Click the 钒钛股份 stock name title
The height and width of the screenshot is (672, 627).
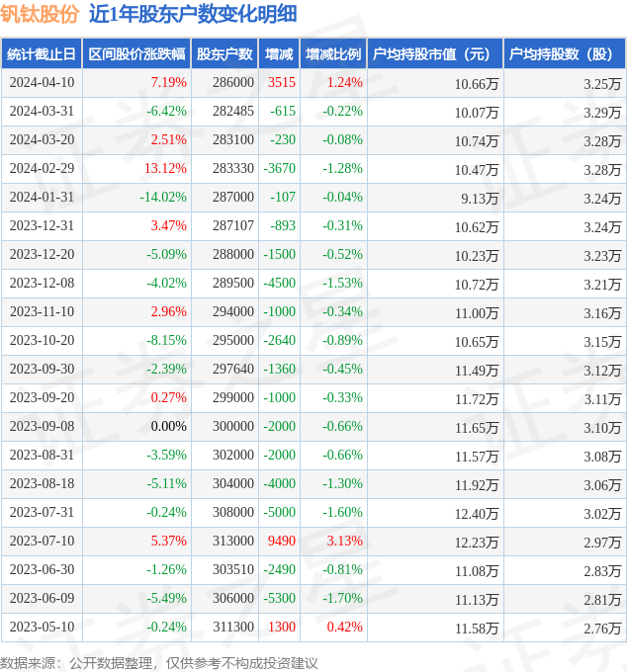[40, 15]
